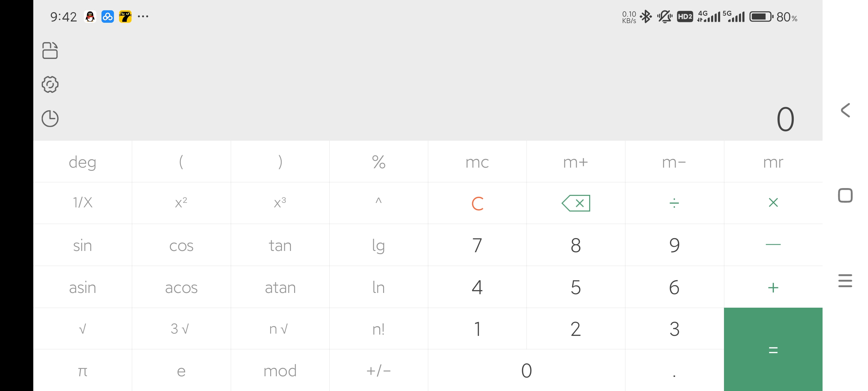Toggle deg angle mode

(x=83, y=162)
